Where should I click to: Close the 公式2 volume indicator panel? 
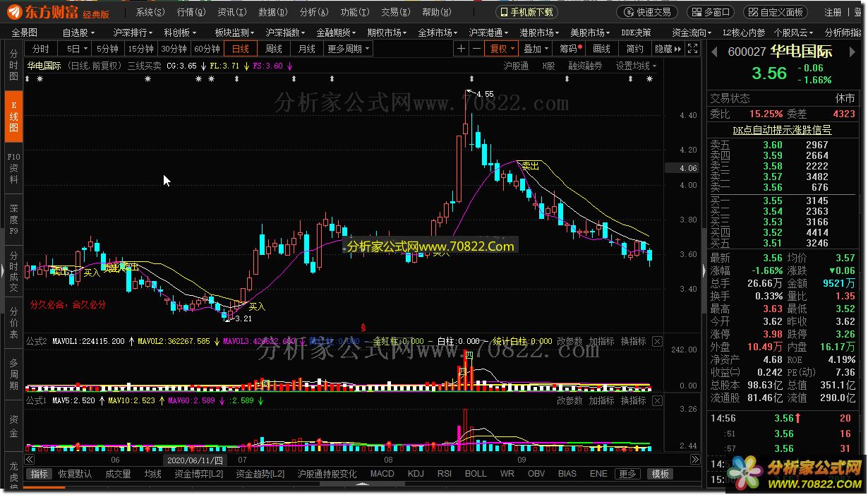coord(657,342)
